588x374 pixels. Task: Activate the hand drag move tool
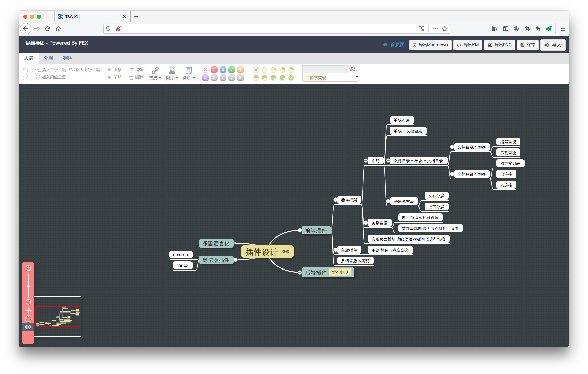28,311
